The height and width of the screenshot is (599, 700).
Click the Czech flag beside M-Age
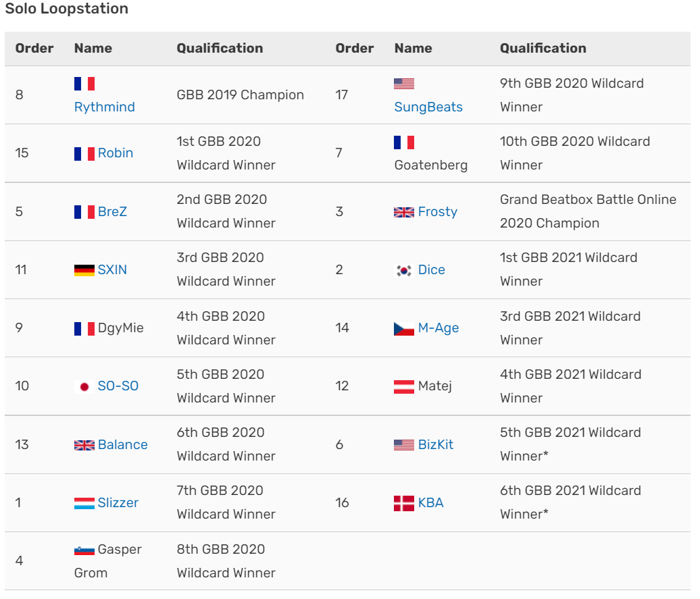pos(404,328)
